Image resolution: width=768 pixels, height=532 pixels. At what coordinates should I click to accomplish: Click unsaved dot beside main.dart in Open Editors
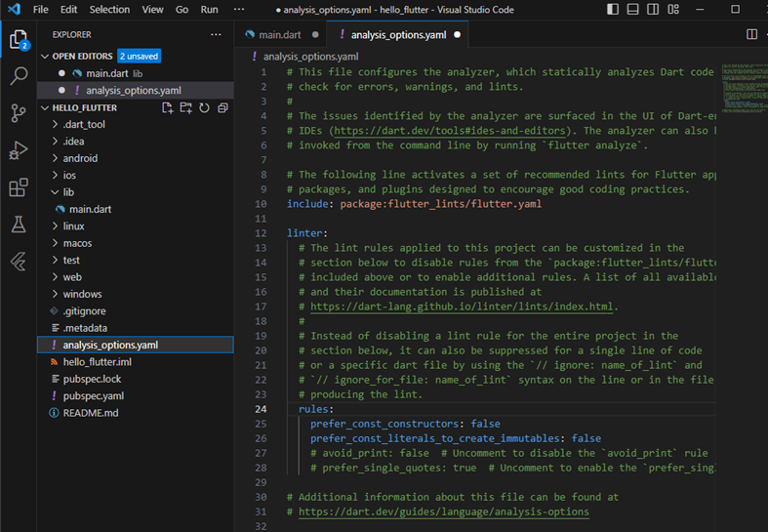tap(61, 73)
